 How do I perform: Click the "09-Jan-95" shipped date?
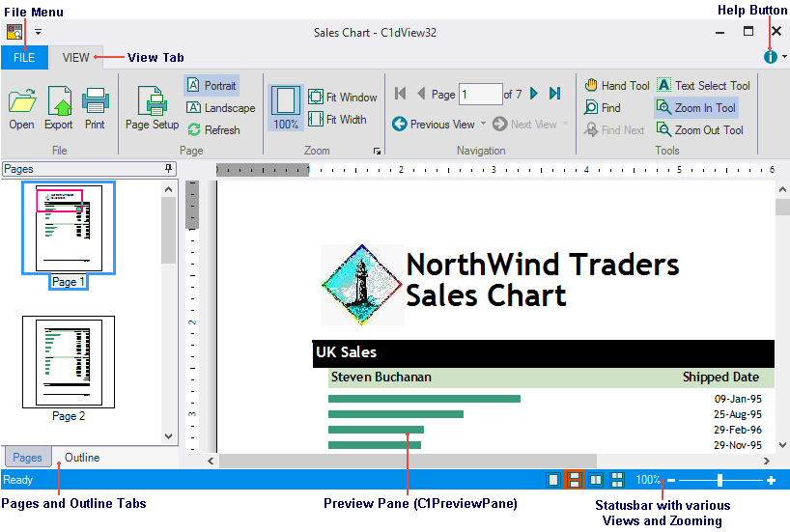[x=738, y=399]
